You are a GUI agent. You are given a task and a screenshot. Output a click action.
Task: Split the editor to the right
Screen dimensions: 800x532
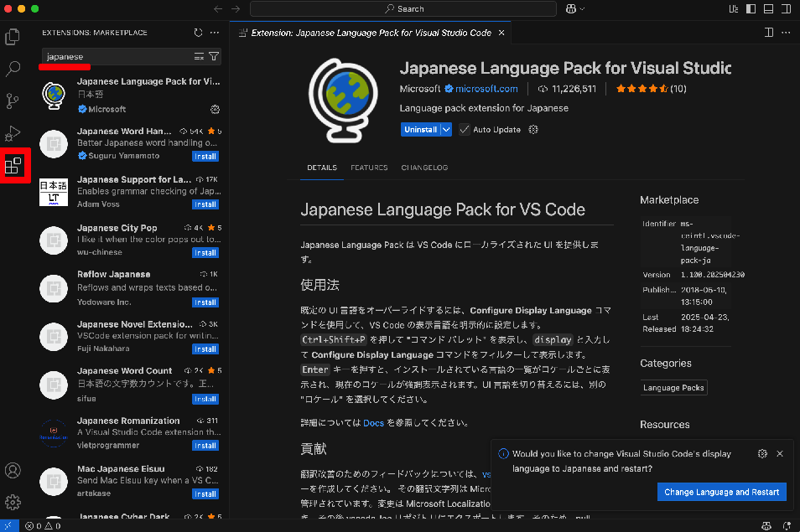pyautogui.click(x=769, y=33)
